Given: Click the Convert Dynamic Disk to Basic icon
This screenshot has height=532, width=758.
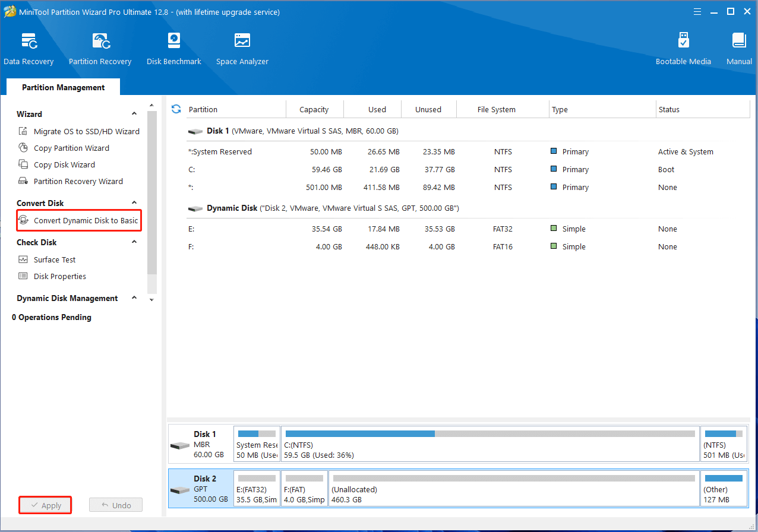Looking at the screenshot, I should click(24, 220).
